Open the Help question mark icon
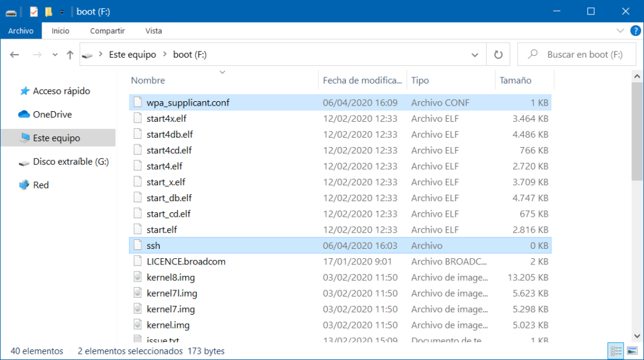 pyautogui.click(x=633, y=31)
